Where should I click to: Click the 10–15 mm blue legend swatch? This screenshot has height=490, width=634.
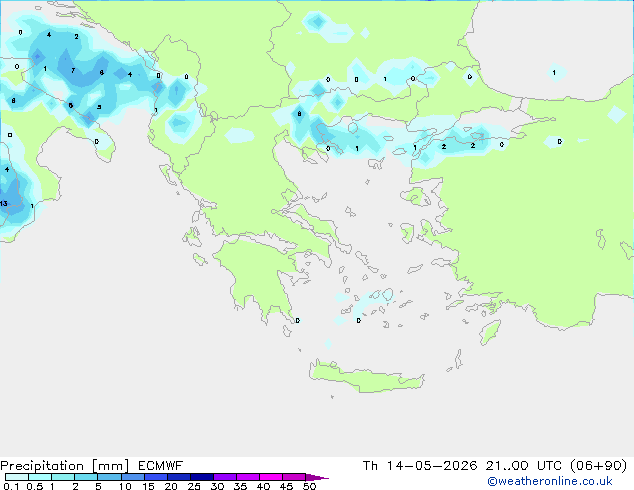click(133, 477)
